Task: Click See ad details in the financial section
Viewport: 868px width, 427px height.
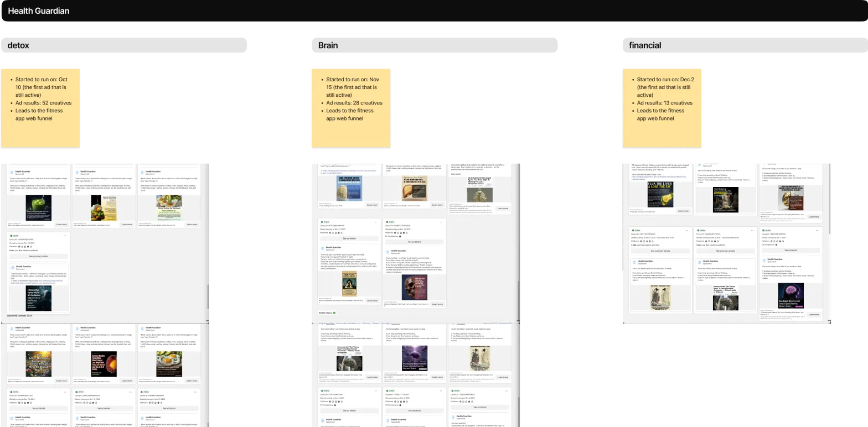Action: 790,250
